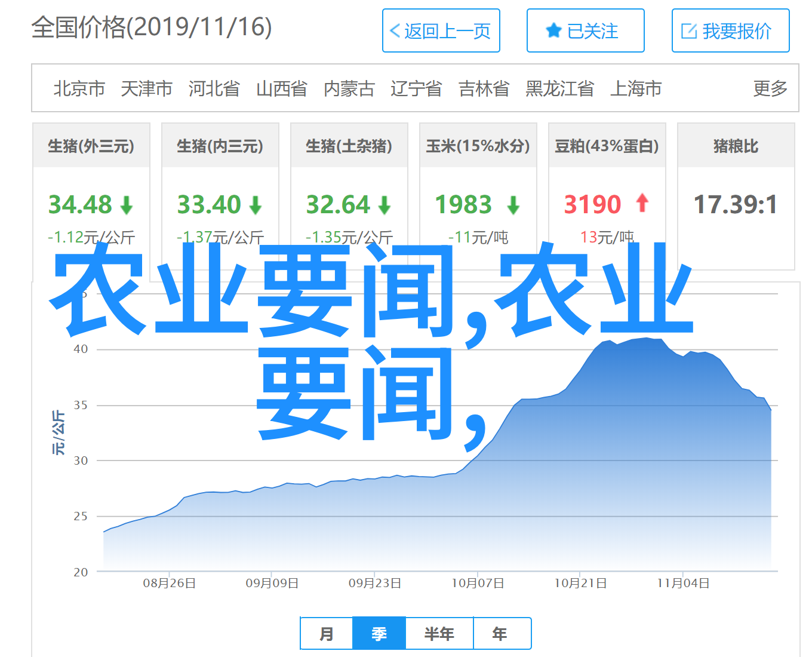The height and width of the screenshot is (657, 812).
Task: Select 内蒙古 region
Action: point(349,88)
